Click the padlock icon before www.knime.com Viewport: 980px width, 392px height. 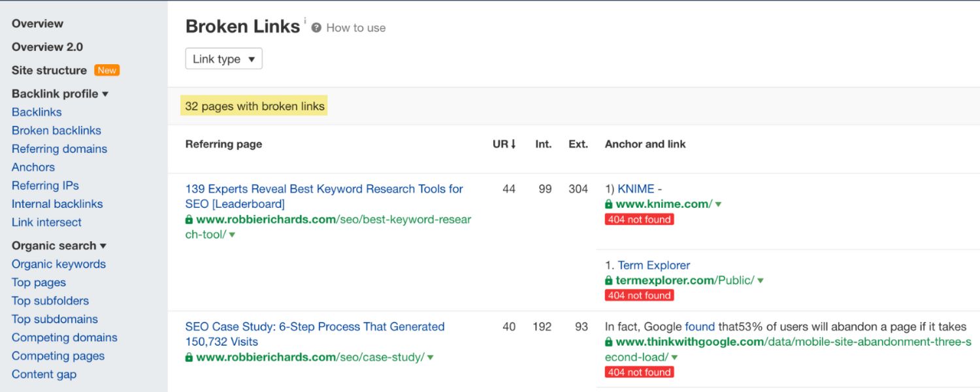coord(609,204)
